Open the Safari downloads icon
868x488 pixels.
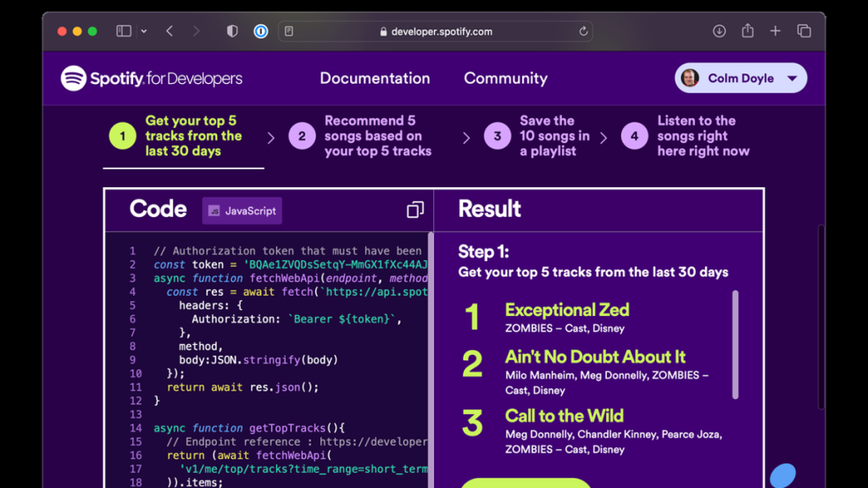[719, 31]
